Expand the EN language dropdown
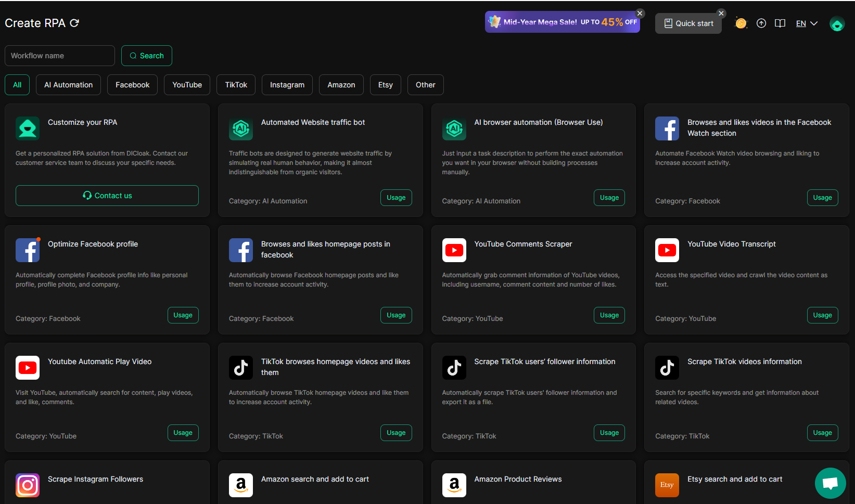The image size is (855, 504). (807, 23)
